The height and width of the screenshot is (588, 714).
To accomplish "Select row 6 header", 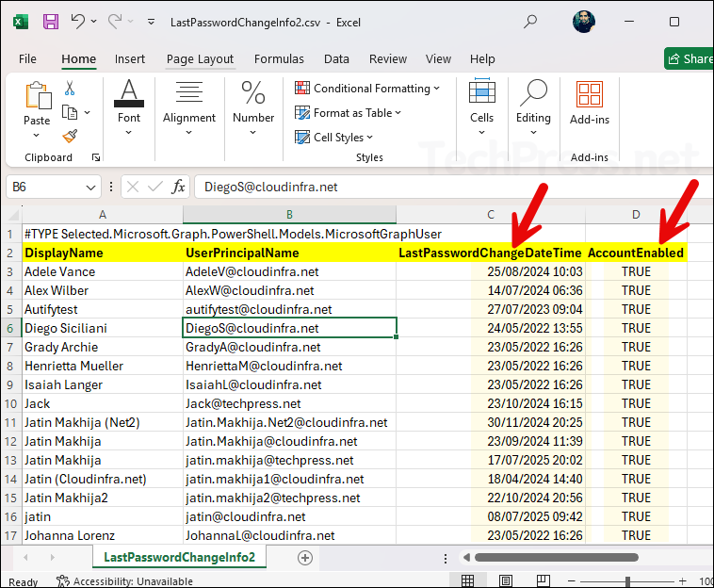I will (x=10, y=328).
